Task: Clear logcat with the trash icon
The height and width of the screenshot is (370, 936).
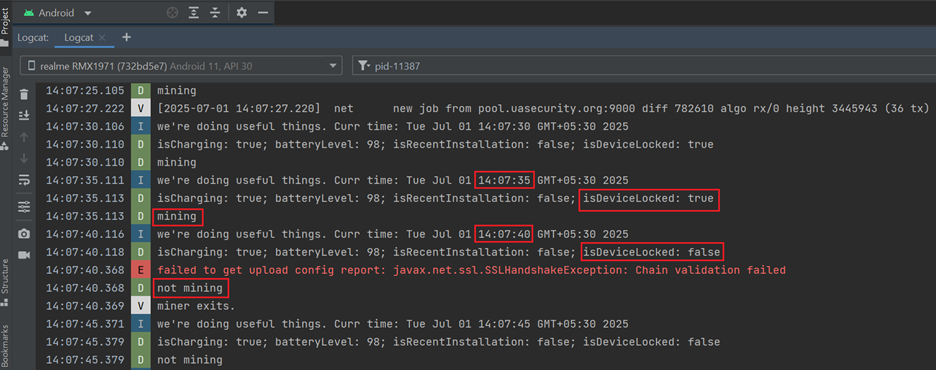Action: 24,94
